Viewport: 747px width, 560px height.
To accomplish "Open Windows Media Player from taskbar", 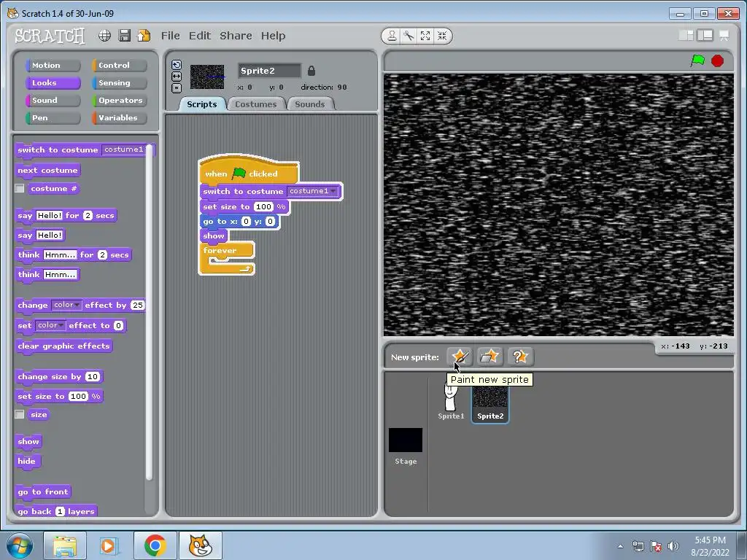I will point(108,545).
